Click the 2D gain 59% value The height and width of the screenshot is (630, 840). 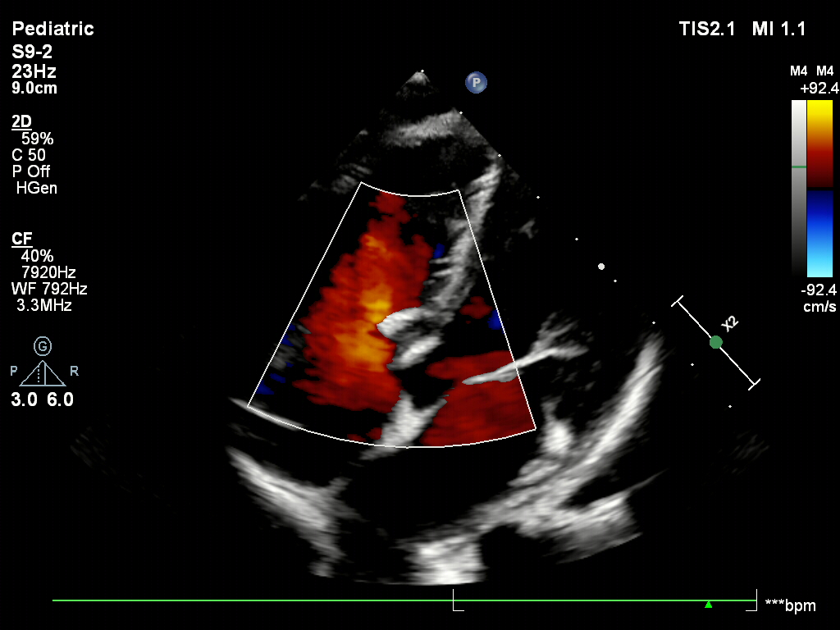tap(38, 139)
